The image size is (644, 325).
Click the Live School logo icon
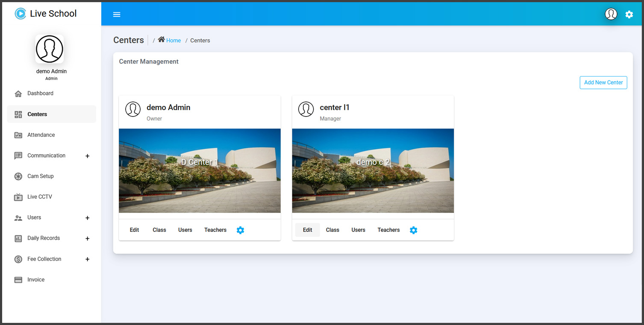[20, 14]
